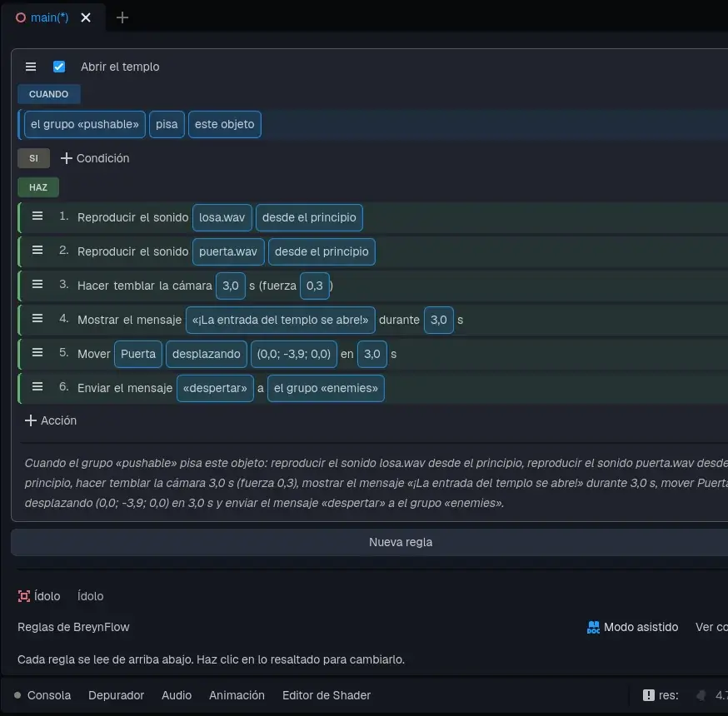Change the trigger group «pushable» chip

click(85, 124)
